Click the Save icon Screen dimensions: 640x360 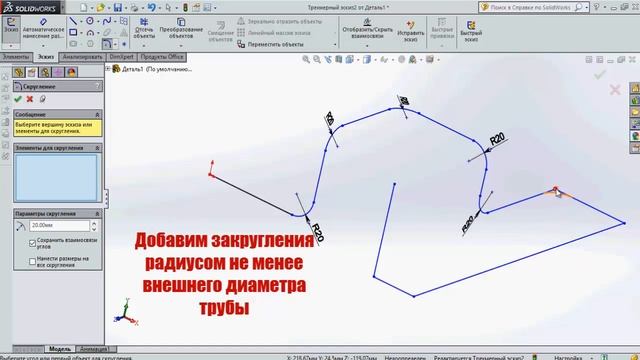pyautogui.click(x=118, y=7)
